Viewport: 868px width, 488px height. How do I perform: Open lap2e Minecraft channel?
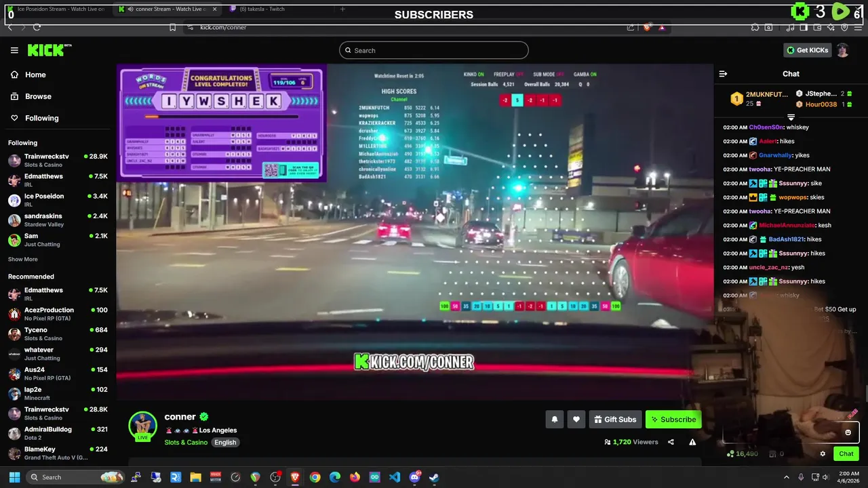point(58,394)
